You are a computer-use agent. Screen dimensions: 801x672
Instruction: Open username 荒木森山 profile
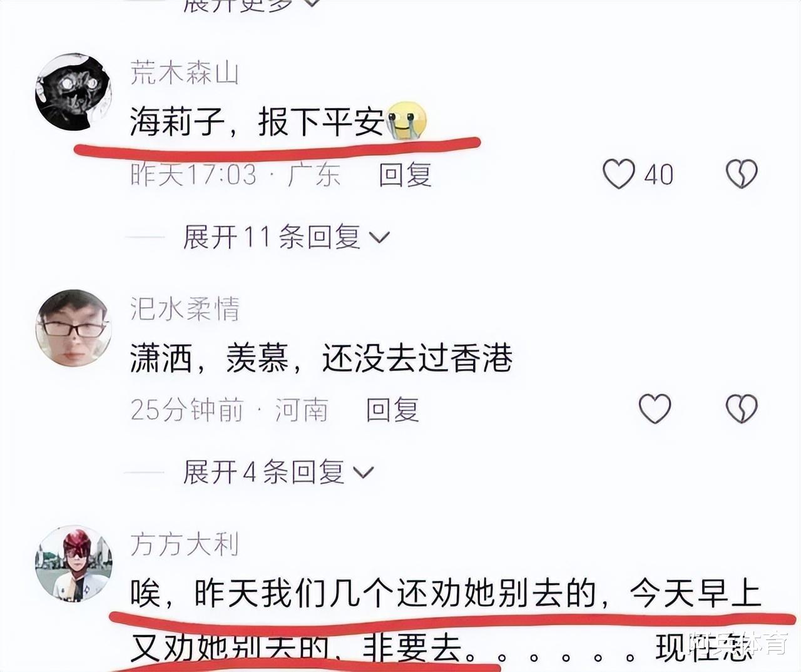coord(185,73)
